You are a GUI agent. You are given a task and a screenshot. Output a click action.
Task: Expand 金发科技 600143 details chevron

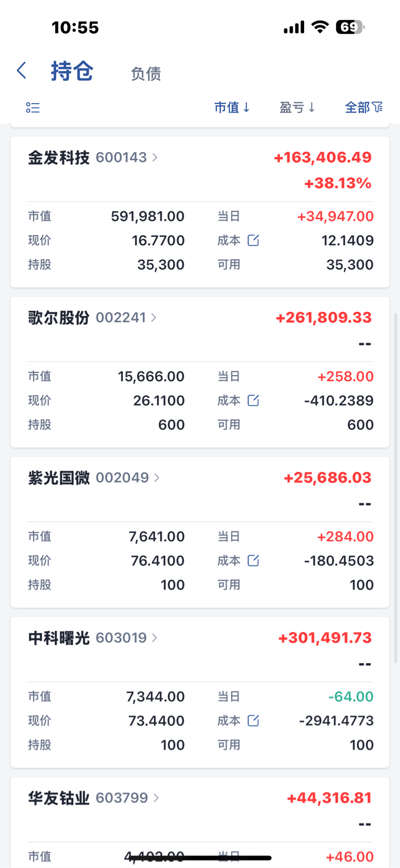point(155,157)
